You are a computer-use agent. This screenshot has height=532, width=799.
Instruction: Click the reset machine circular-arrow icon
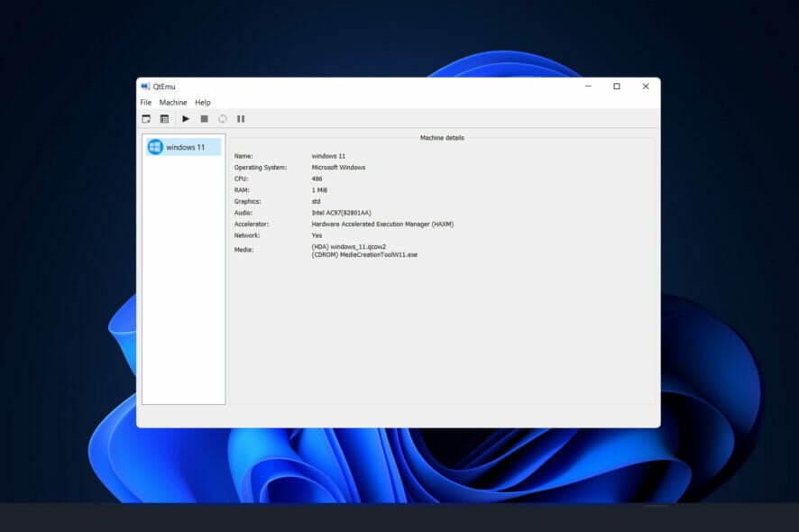[x=223, y=118]
